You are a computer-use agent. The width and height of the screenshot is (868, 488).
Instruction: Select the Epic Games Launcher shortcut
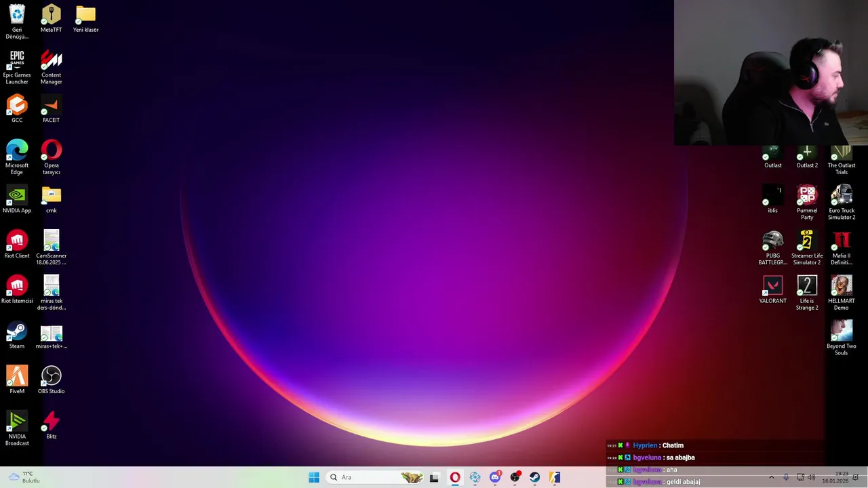[17, 66]
